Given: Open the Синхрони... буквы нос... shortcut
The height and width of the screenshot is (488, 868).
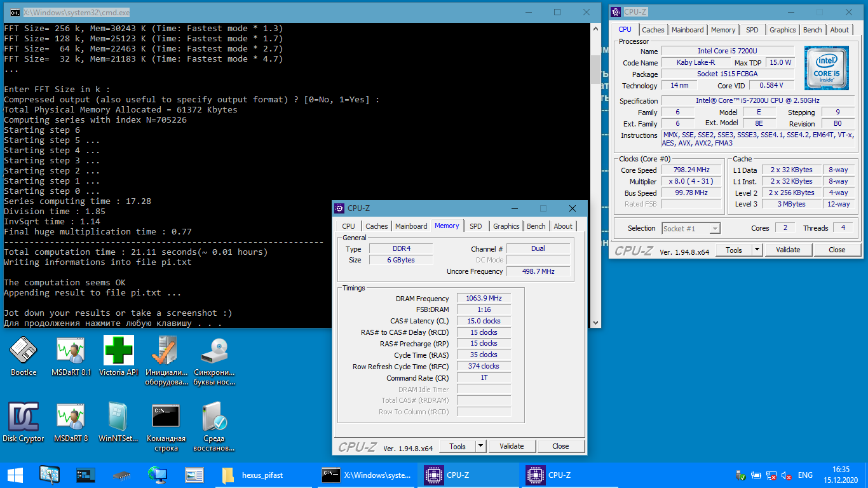Looking at the screenshot, I should (x=214, y=360).
